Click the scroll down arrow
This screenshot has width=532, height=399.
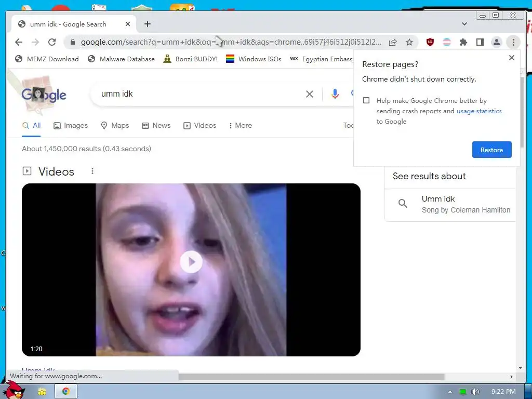[521, 368]
